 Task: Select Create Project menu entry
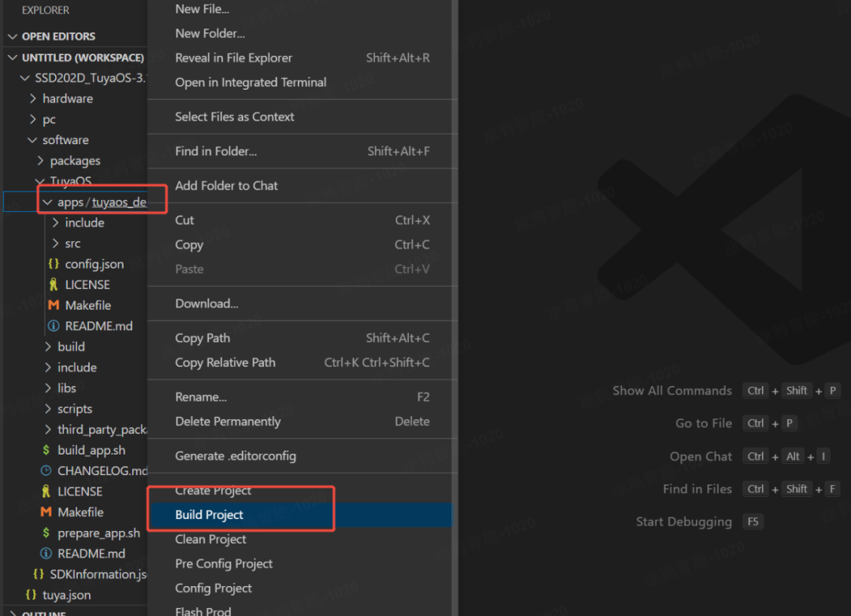[x=302, y=490]
